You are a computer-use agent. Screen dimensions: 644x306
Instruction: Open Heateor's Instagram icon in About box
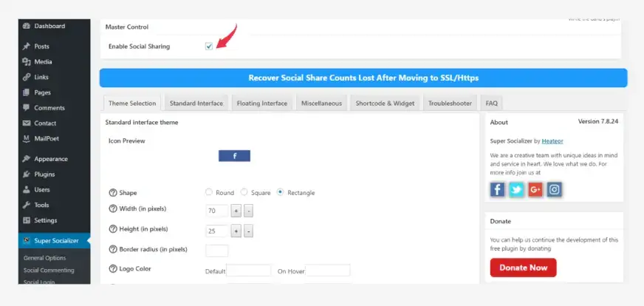tap(554, 190)
